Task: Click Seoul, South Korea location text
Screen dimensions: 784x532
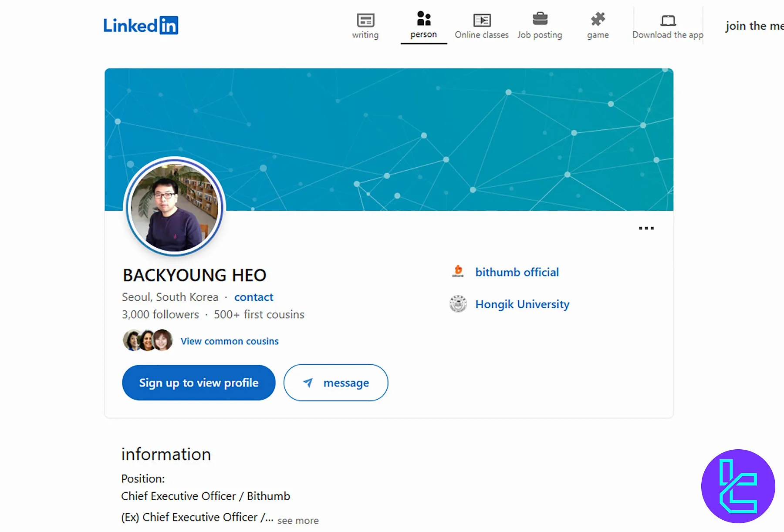Action: tap(170, 297)
